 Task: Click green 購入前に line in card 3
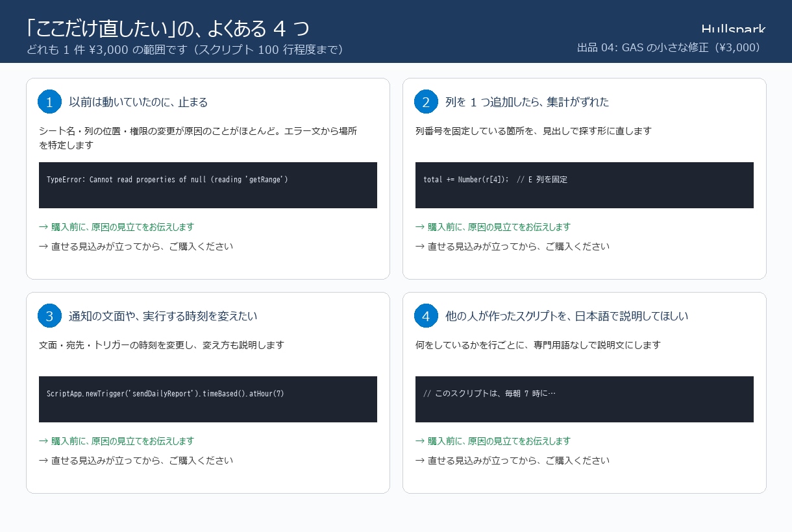click(117, 441)
